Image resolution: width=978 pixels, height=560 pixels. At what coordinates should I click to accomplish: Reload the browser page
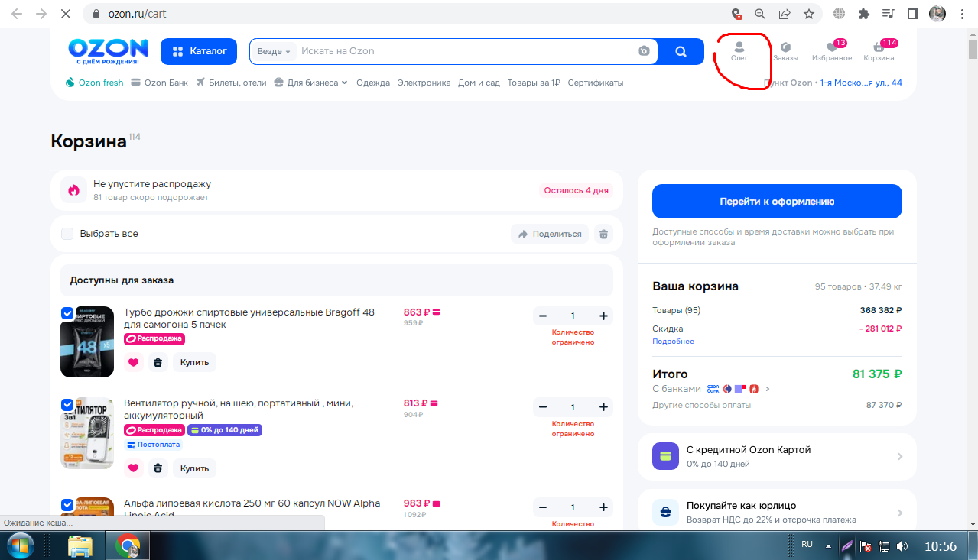[66, 14]
